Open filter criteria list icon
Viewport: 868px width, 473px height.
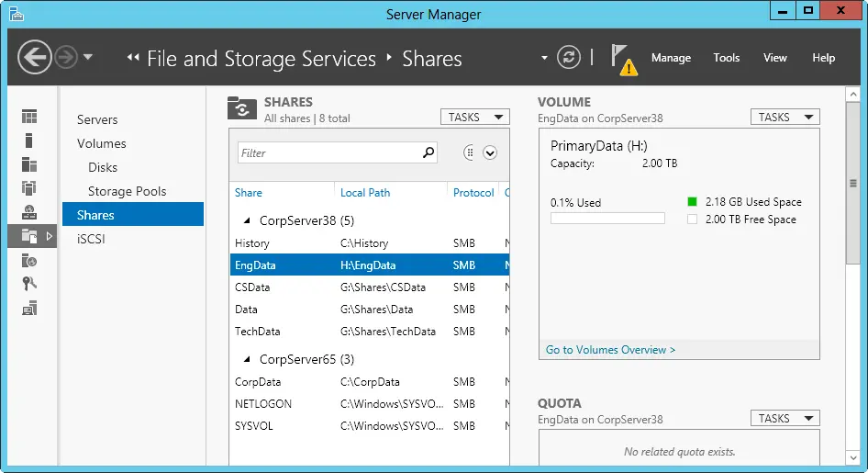[x=469, y=152]
